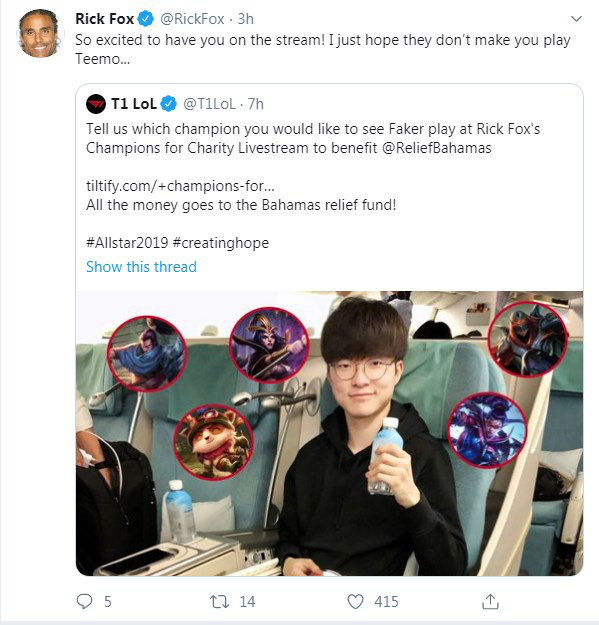Screen dimensions: 599x625
Task: Open Rick Fox's profile picture
Action: (40, 33)
